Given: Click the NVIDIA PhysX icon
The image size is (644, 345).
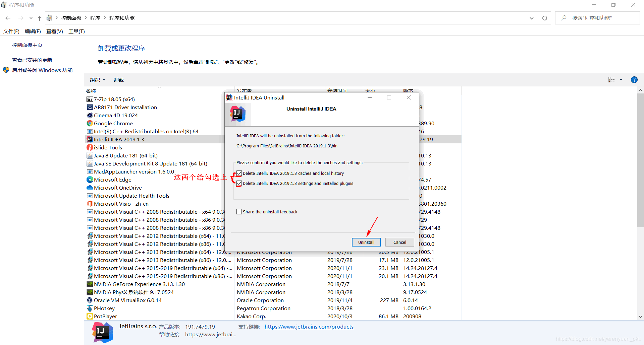Looking at the screenshot, I should click(90, 292).
